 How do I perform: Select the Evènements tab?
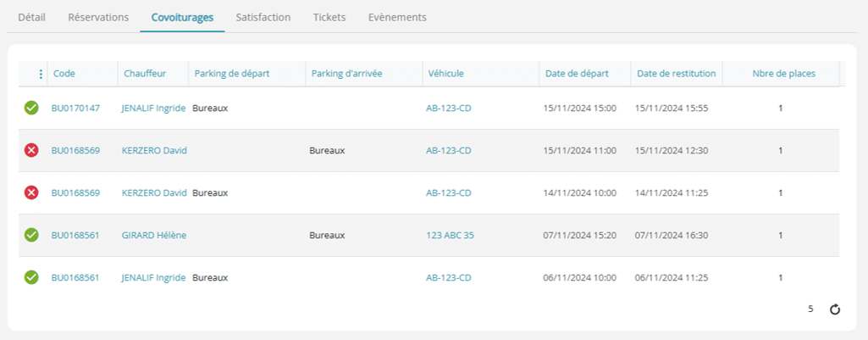pyautogui.click(x=397, y=17)
